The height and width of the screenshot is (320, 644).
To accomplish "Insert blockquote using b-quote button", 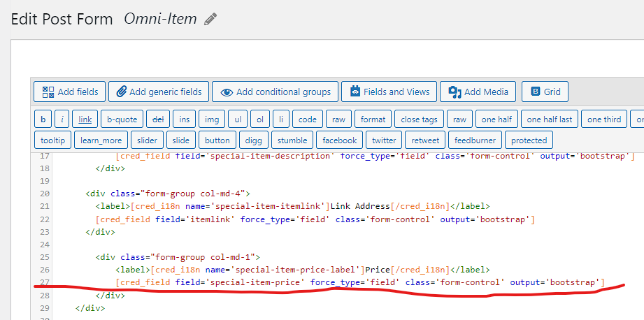I will [x=122, y=119].
